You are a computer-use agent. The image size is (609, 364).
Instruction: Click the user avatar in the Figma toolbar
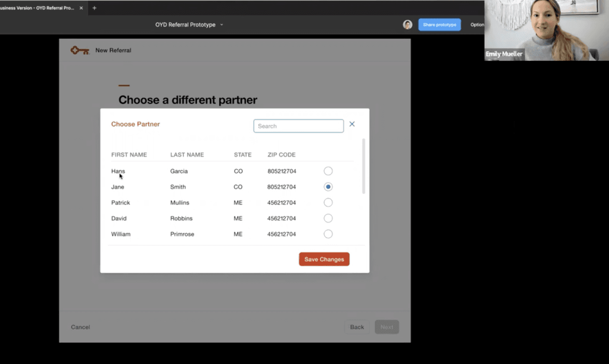pyautogui.click(x=407, y=25)
